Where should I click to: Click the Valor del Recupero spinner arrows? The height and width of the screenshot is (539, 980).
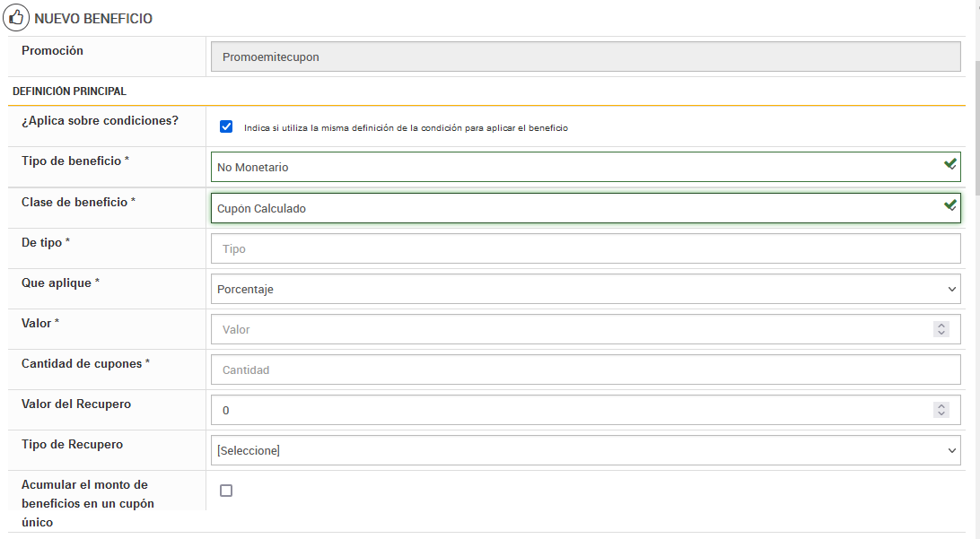941,410
